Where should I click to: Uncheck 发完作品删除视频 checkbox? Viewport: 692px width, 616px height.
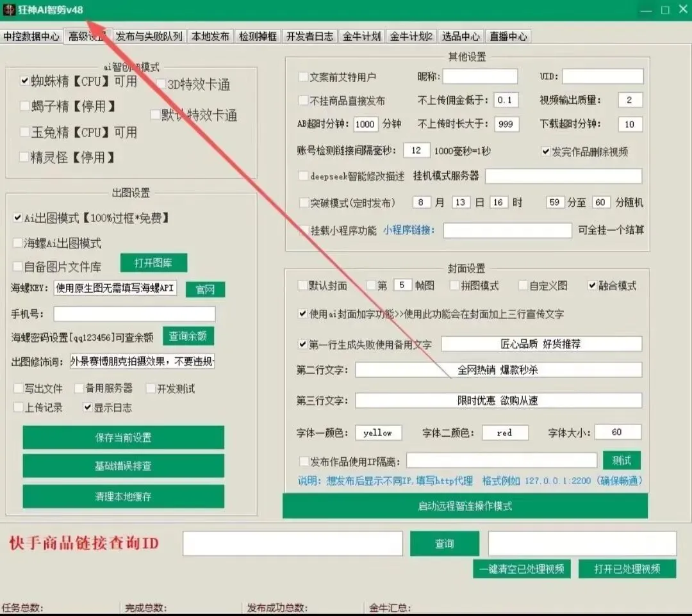[x=546, y=152]
